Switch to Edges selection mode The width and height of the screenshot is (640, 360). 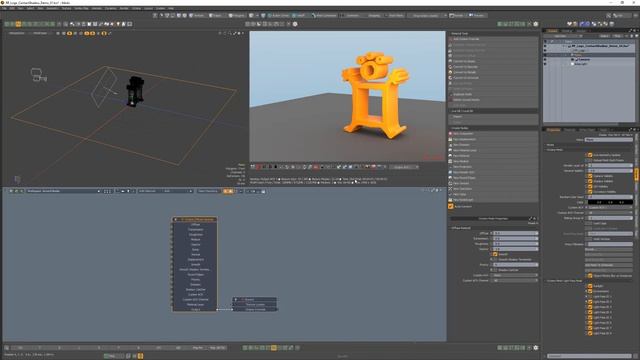pos(216,16)
